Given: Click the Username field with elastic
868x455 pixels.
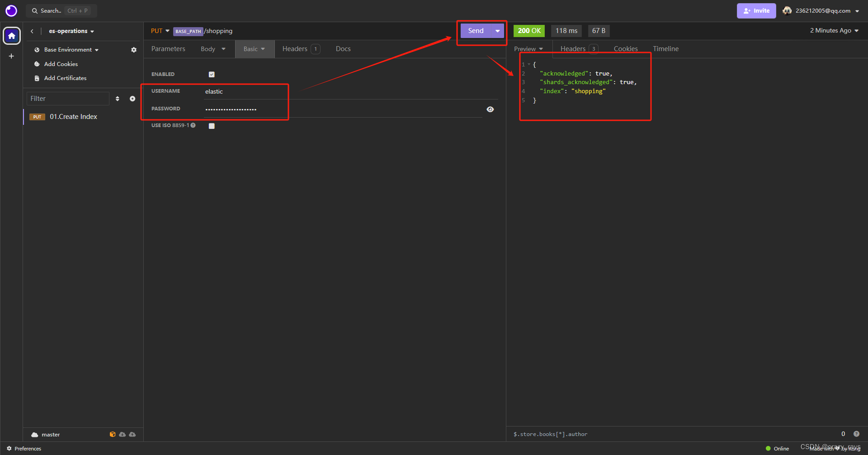Looking at the screenshot, I should 350,91.
